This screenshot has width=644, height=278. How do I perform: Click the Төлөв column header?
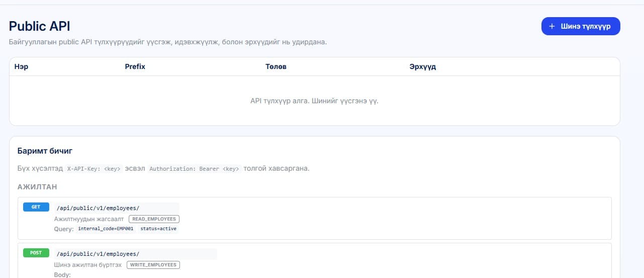click(276, 66)
